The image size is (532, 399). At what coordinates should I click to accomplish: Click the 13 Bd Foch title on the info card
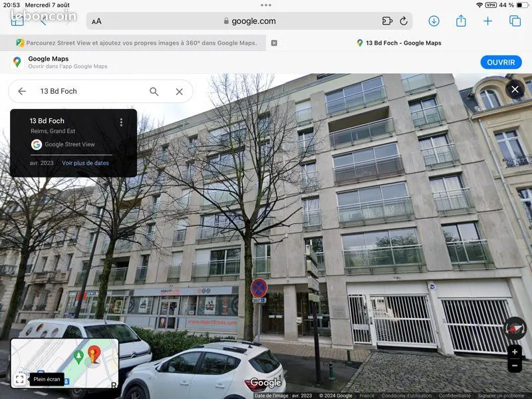coord(47,121)
